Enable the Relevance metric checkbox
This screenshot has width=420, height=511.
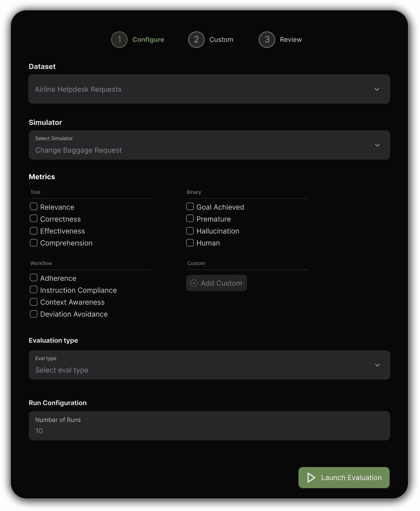coord(34,206)
